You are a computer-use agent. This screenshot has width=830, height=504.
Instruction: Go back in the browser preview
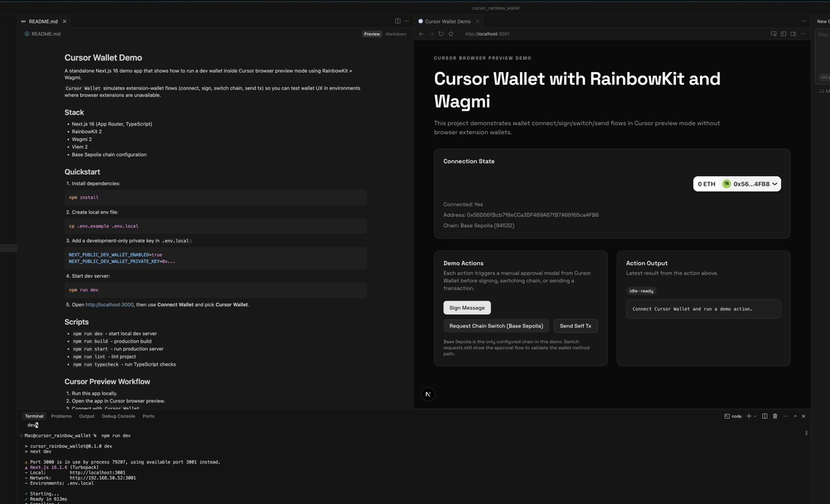pyautogui.click(x=422, y=34)
